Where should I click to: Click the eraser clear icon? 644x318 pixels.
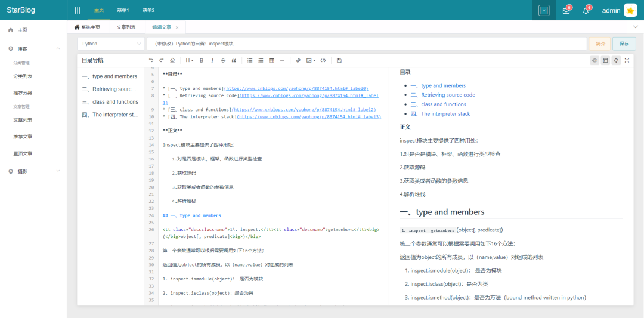[x=172, y=60]
